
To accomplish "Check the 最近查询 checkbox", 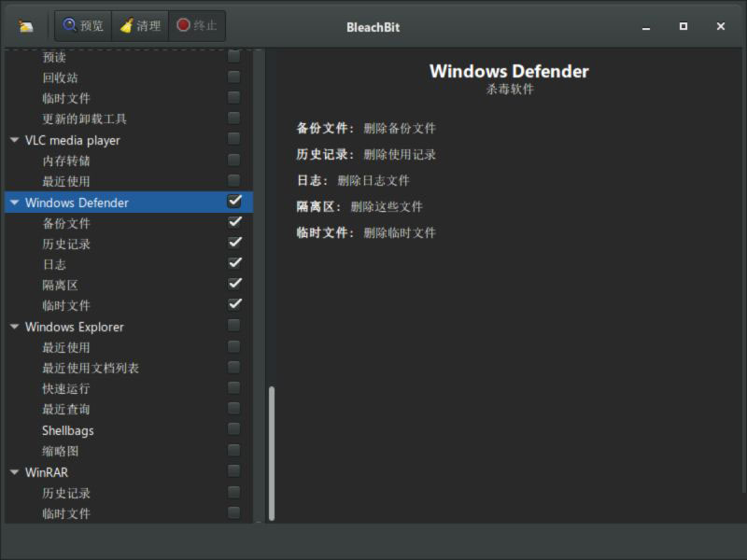I will [234, 409].
